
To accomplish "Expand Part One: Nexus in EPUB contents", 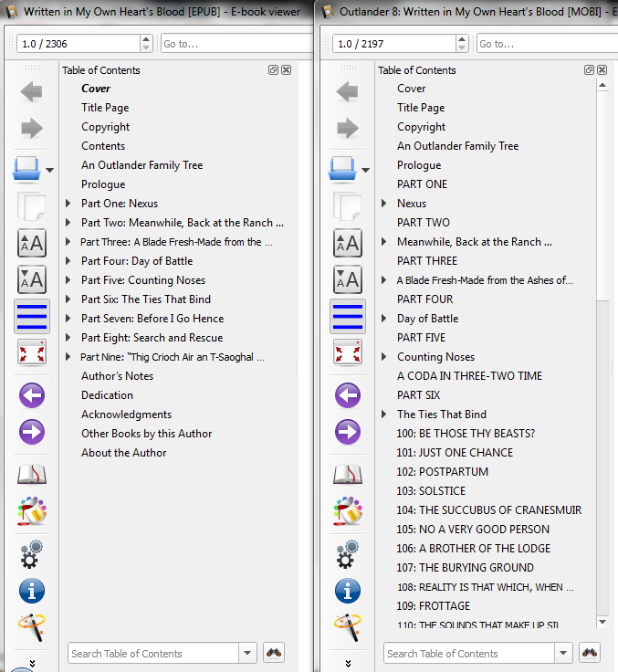I will pyautogui.click(x=68, y=204).
